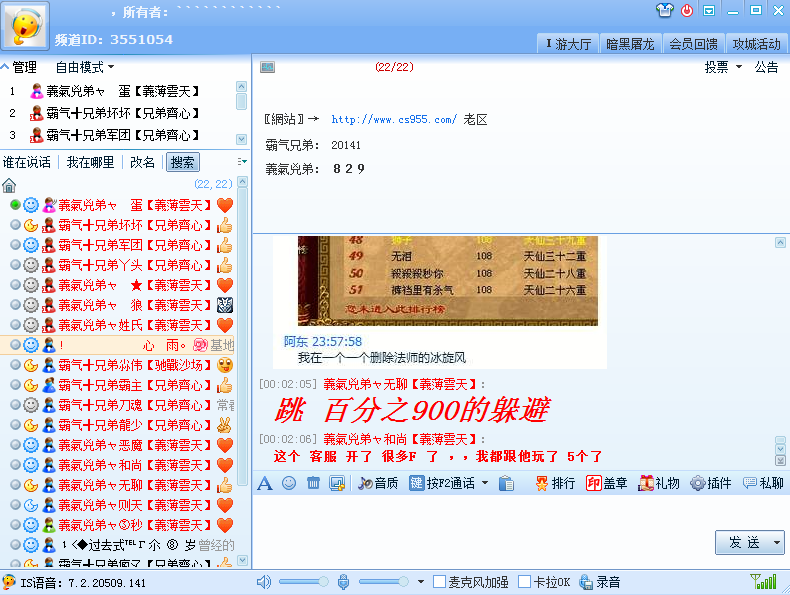Viewport: 790px width, 595px height.
Task: Click the 录音 recording icon
Action: [585, 582]
